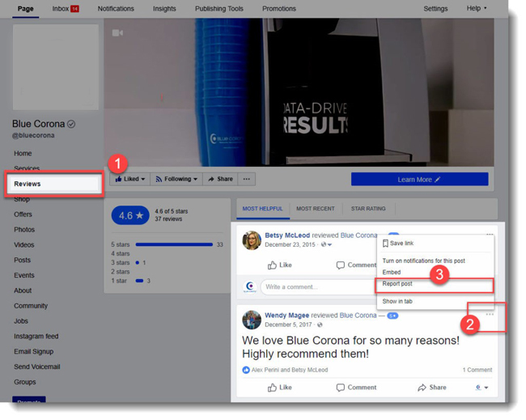Click the Learn More button
This screenshot has height=420, width=526.
click(420, 180)
